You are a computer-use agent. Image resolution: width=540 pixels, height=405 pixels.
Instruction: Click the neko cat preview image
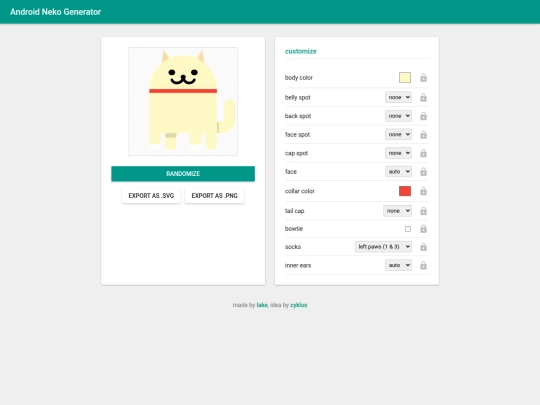183,102
